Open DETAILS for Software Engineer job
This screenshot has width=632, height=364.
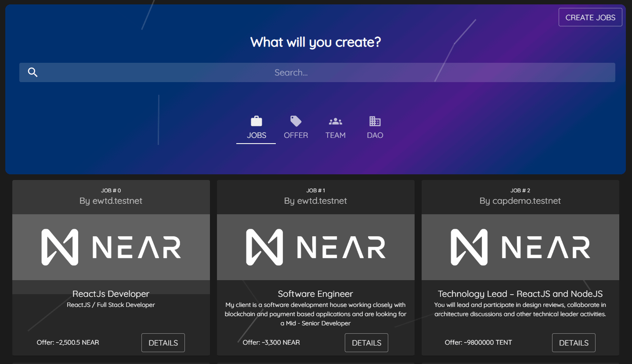tap(366, 343)
